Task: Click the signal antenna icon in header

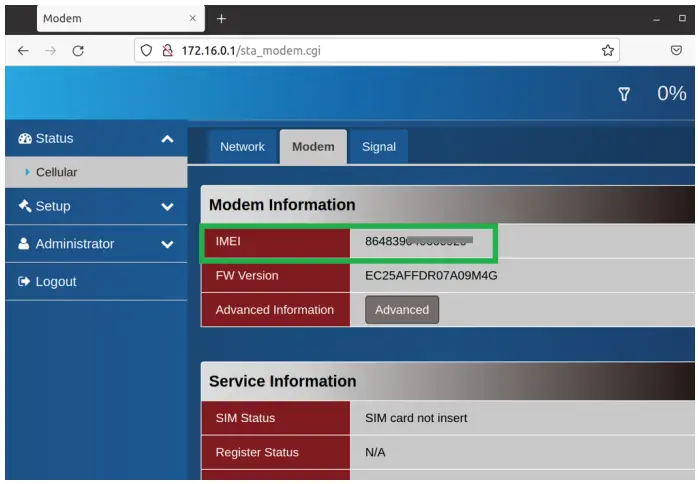Action: 624,94
